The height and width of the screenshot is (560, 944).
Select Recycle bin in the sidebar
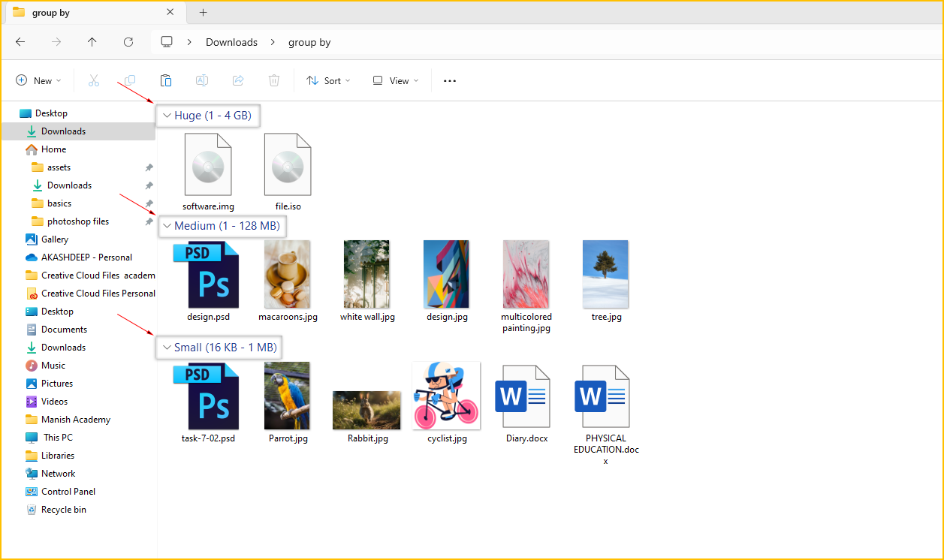click(x=63, y=510)
